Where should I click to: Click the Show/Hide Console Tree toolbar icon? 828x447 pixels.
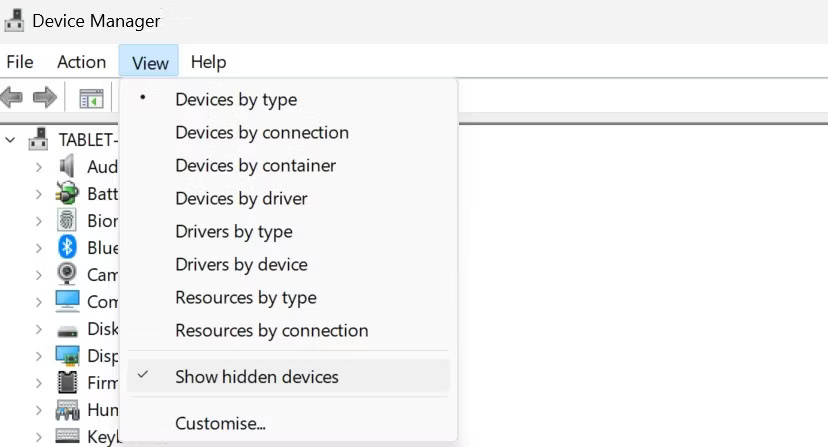click(91, 98)
